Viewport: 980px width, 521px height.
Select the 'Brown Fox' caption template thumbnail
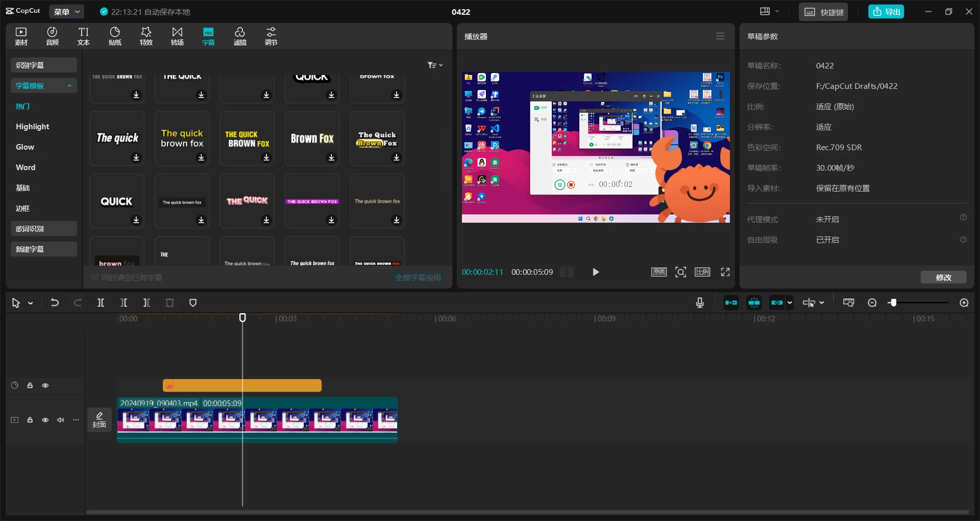click(x=312, y=138)
